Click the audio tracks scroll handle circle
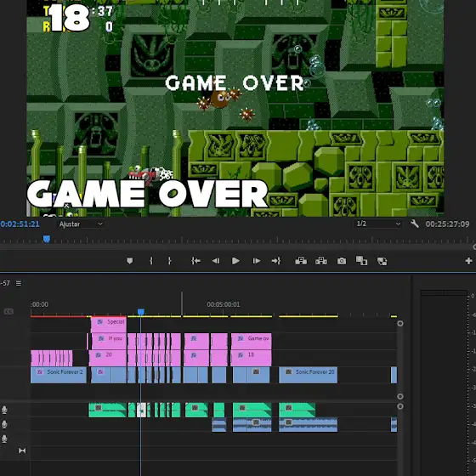The image size is (476, 476). click(400, 406)
